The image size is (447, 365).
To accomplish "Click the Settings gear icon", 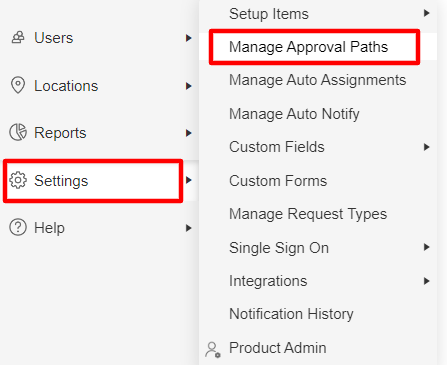I will (x=18, y=180).
